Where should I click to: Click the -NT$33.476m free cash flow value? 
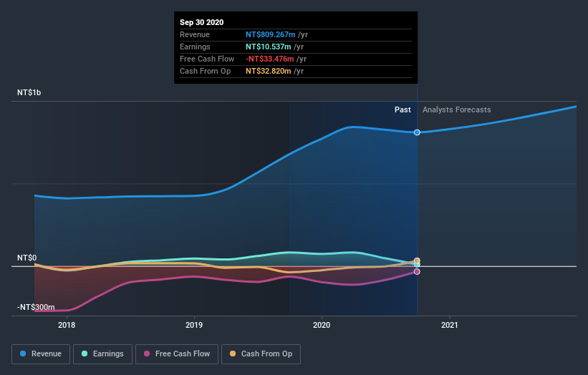[x=269, y=59]
